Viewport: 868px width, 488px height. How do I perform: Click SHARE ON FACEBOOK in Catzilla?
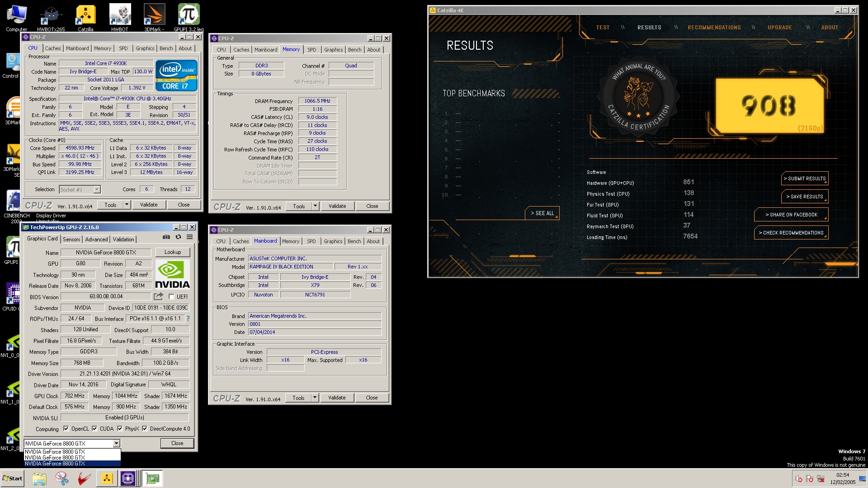pyautogui.click(x=791, y=215)
